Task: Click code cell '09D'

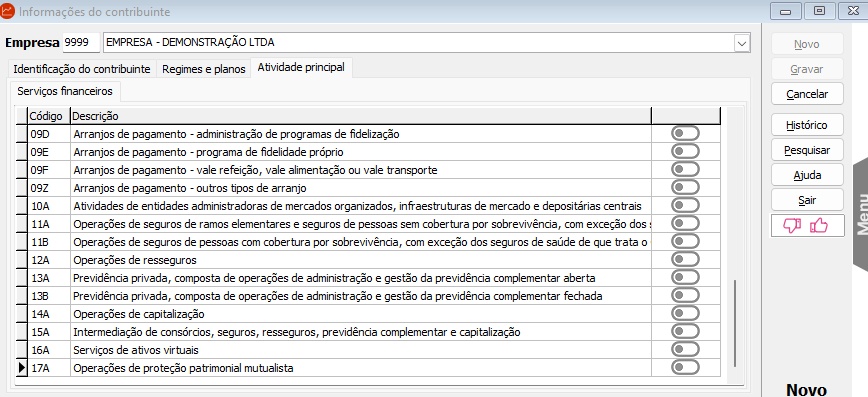Action: point(49,134)
